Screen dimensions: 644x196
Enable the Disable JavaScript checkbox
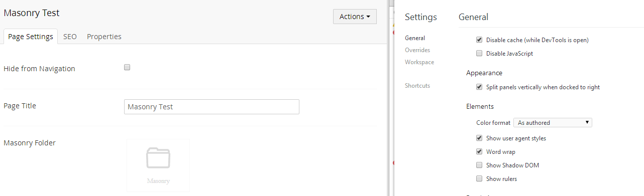click(479, 53)
